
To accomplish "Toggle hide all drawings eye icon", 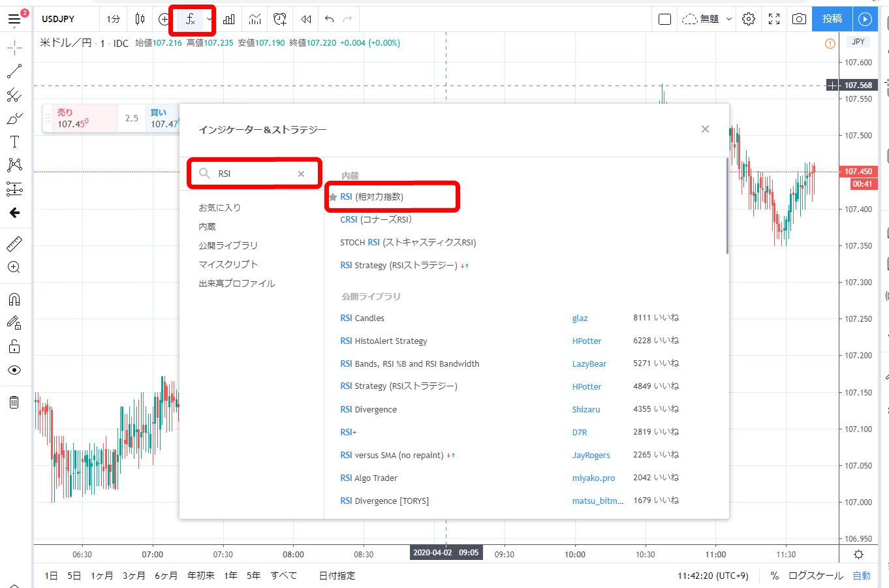I will [14, 370].
